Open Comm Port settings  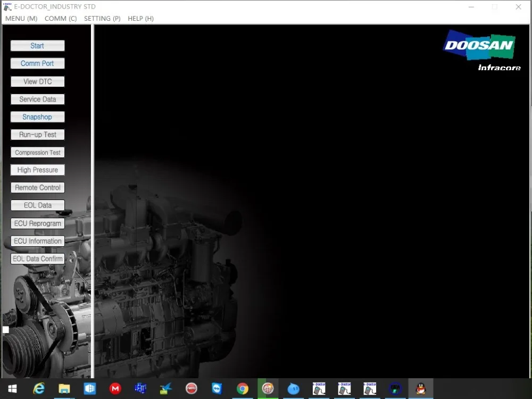tap(37, 63)
